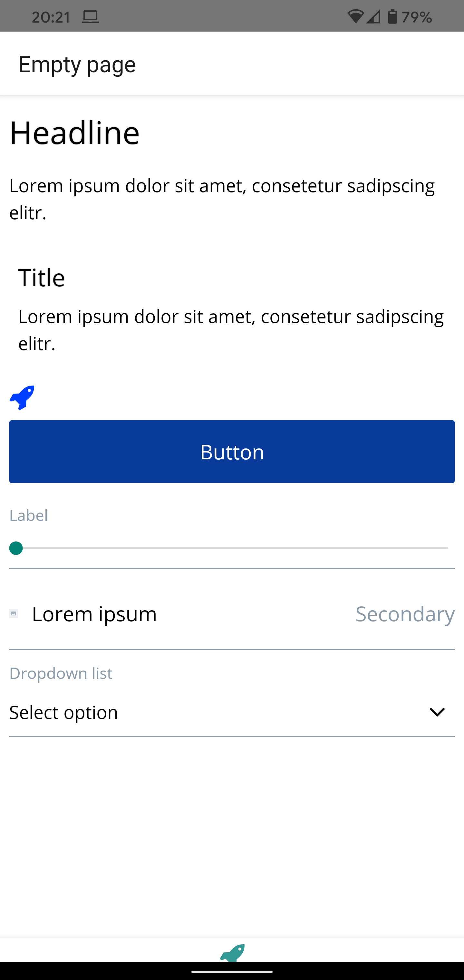Click the green slider handle
This screenshot has width=464, height=980.
[x=16, y=548]
